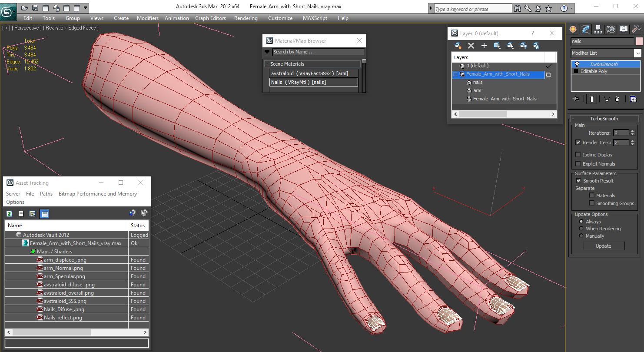Collapse Female_Arm_with_Short_Nails layer tree node
This screenshot has height=352, width=644.
pyautogui.click(x=455, y=74)
